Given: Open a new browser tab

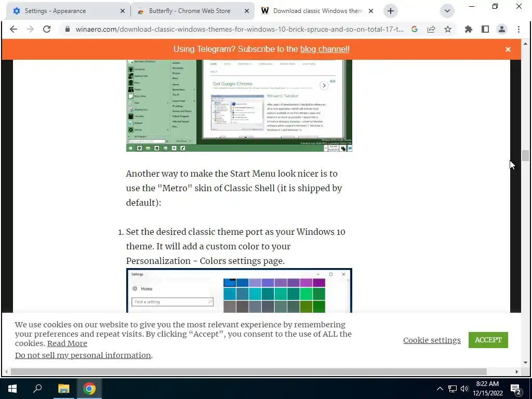Looking at the screenshot, I should (x=391, y=11).
